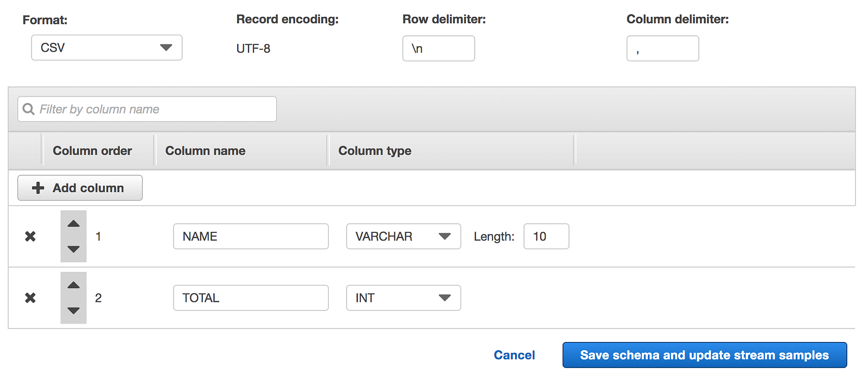
Task: Open the Format CSV dropdown
Action: (x=107, y=48)
